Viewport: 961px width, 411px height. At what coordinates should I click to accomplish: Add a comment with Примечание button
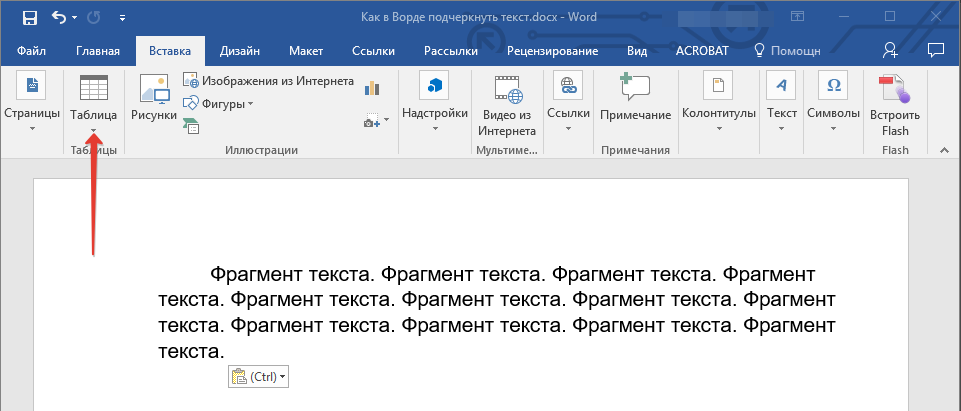(x=635, y=100)
